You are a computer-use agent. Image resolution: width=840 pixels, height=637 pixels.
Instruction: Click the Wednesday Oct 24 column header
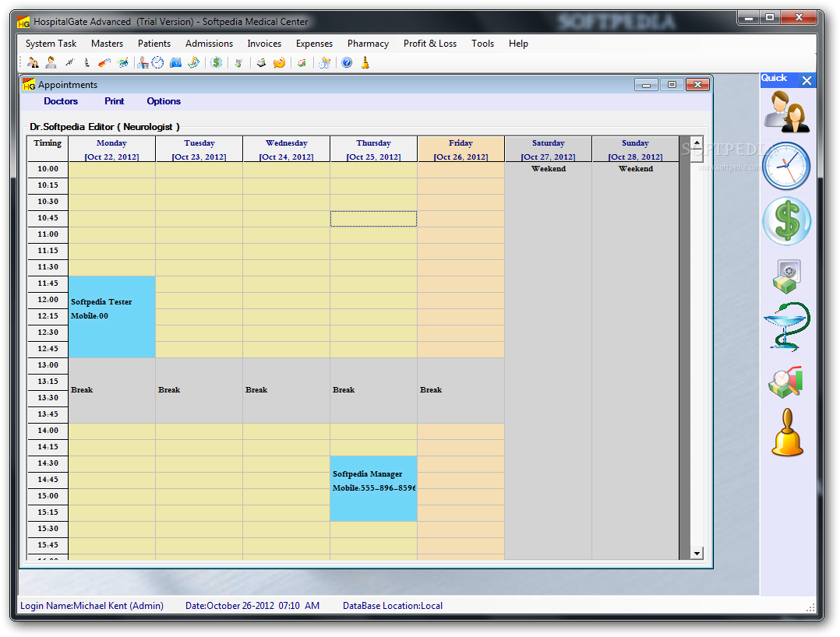tap(287, 150)
